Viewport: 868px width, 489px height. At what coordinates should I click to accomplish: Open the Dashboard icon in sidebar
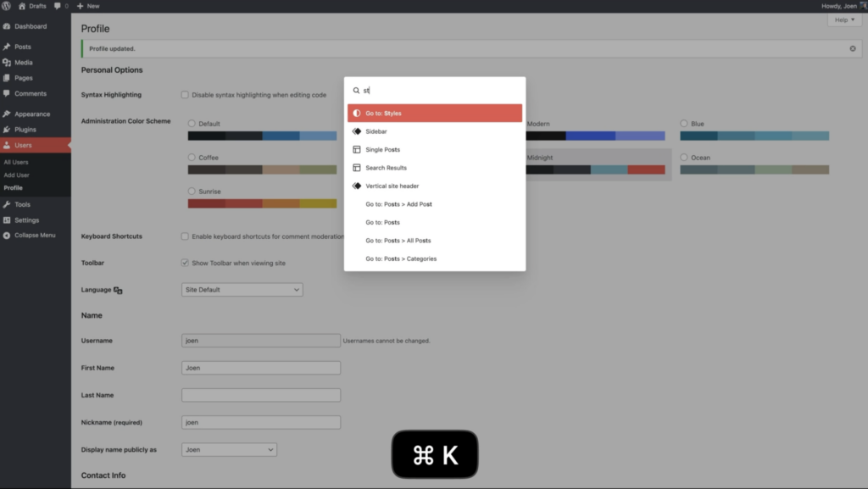click(x=7, y=26)
